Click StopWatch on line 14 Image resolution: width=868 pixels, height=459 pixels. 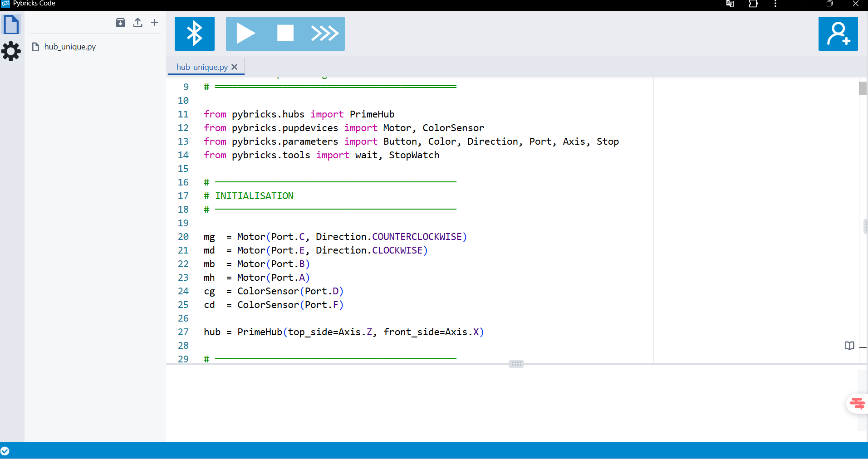pyautogui.click(x=414, y=155)
